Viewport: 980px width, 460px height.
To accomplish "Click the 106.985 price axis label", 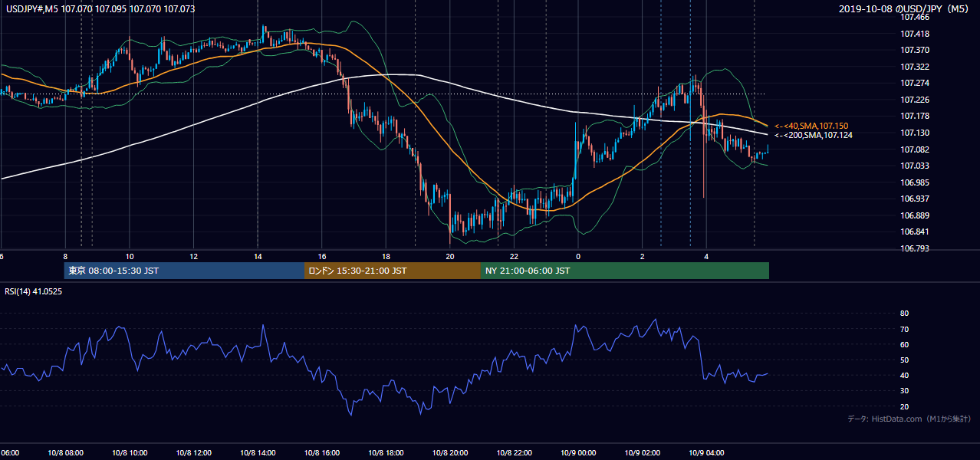I will point(914,182).
